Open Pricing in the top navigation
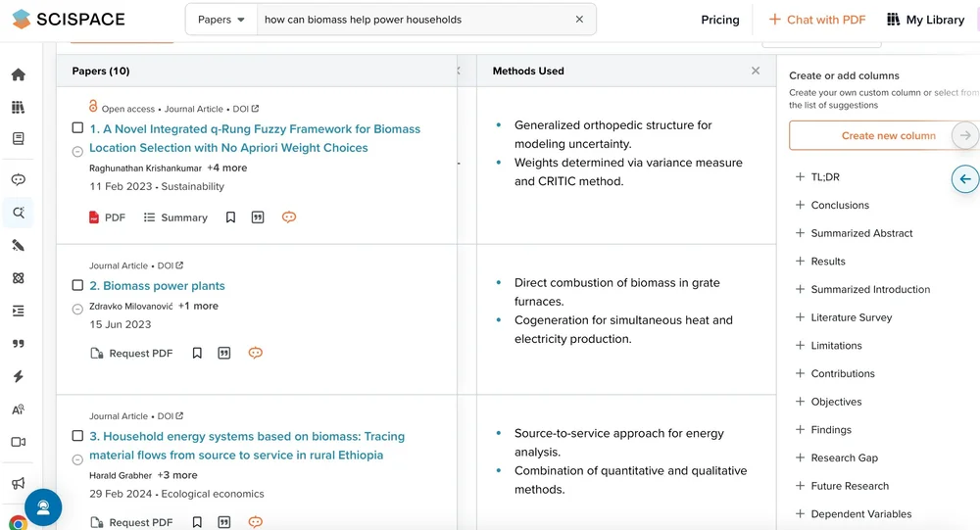 [x=720, y=20]
